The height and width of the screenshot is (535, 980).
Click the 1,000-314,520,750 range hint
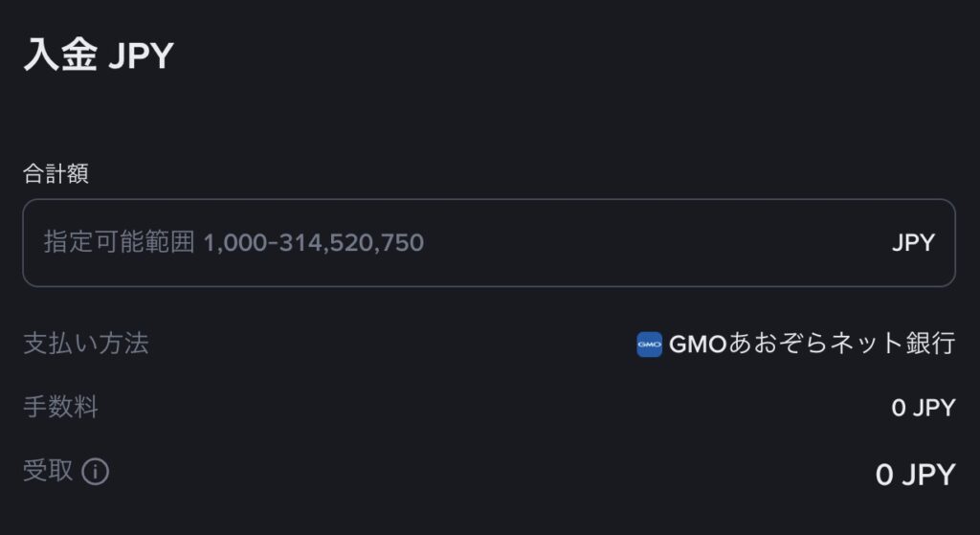tap(313, 243)
